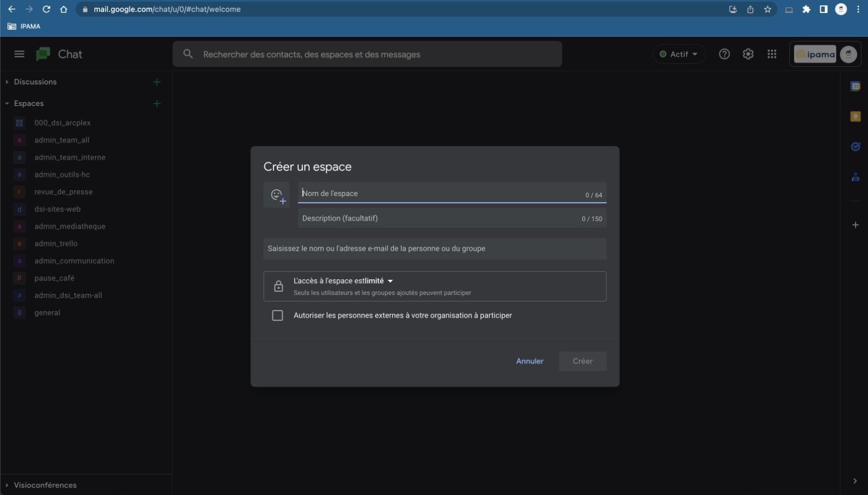Image resolution: width=868 pixels, height=495 pixels.
Task: Click the Chat search bar
Action: coord(367,54)
